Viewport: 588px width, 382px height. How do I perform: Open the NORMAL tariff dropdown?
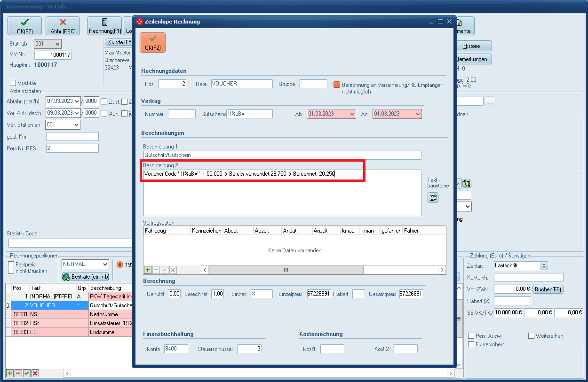pos(104,264)
